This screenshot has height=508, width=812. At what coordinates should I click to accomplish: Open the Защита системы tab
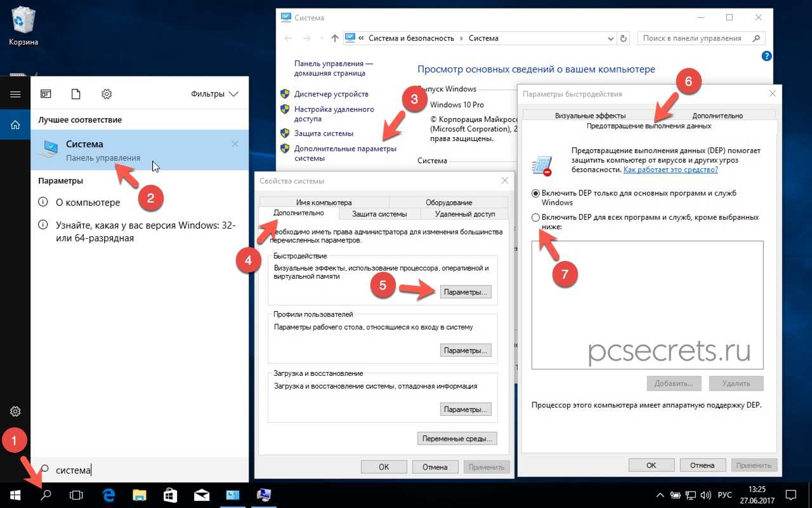click(x=379, y=214)
